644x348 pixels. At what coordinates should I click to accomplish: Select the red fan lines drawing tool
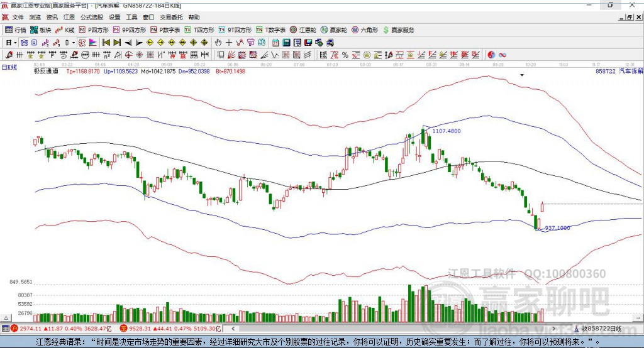[x=231, y=55]
